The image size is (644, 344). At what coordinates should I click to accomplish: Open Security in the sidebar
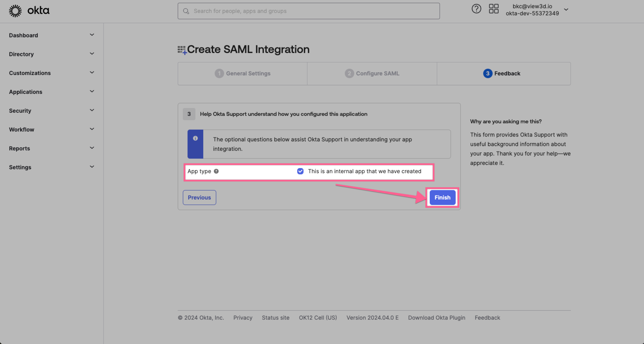[20, 111]
